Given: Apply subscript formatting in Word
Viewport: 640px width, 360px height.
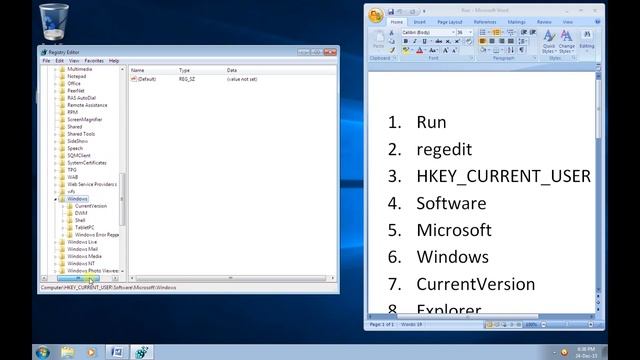Looking at the screenshot, I should click(448, 41).
